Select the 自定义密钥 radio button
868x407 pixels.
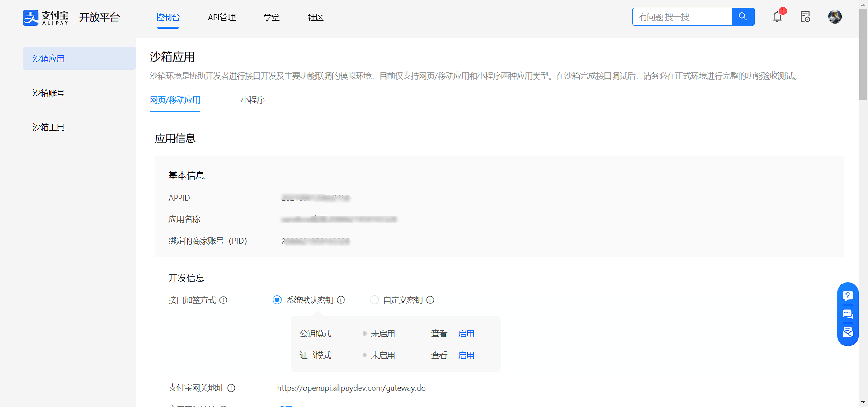[x=374, y=300]
